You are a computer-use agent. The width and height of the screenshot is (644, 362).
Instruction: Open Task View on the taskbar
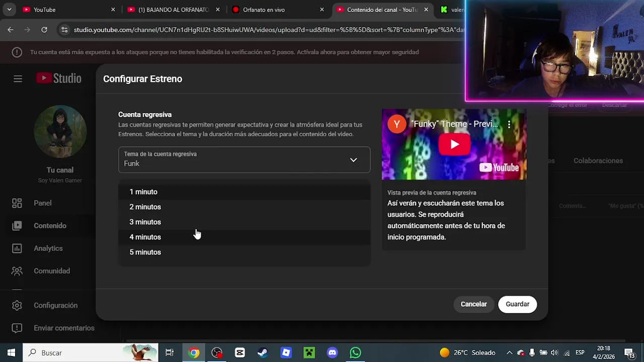tap(170, 353)
